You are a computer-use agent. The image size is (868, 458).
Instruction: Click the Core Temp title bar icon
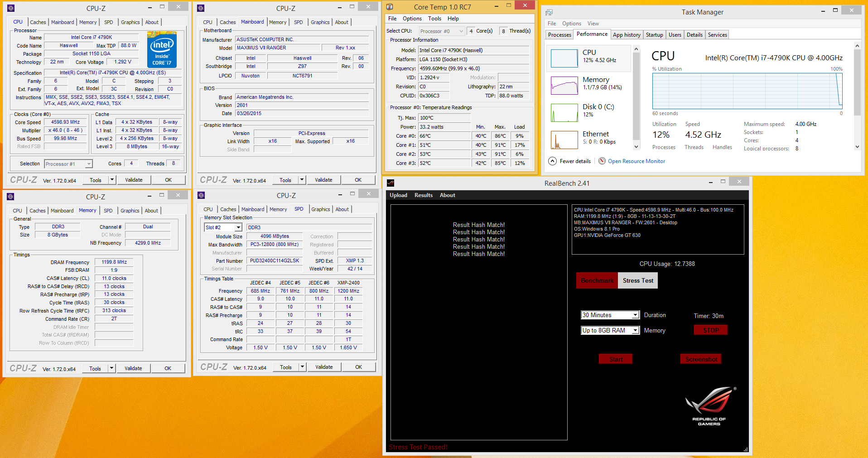pyautogui.click(x=390, y=7)
